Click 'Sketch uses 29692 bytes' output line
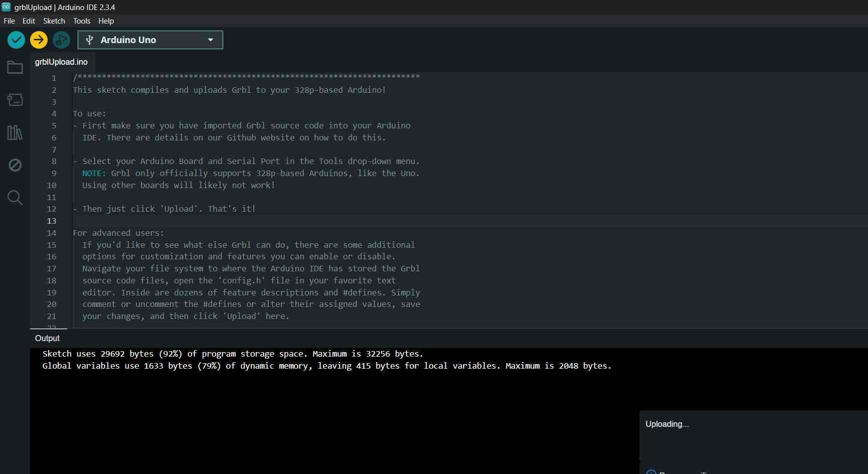 coord(233,354)
